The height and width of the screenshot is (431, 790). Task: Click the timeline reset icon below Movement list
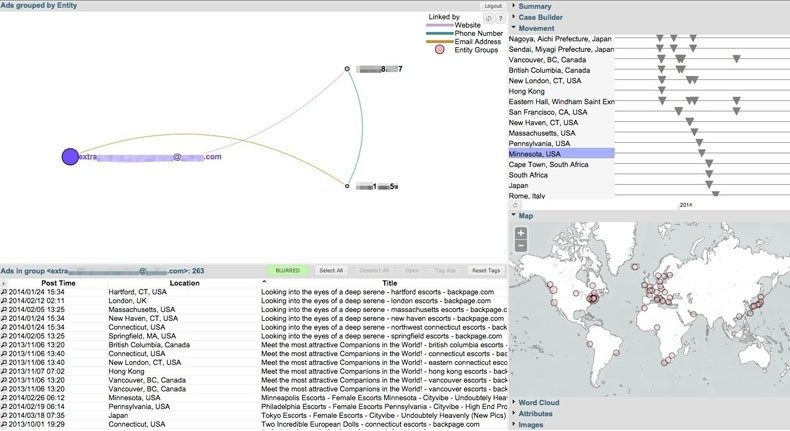click(515, 205)
